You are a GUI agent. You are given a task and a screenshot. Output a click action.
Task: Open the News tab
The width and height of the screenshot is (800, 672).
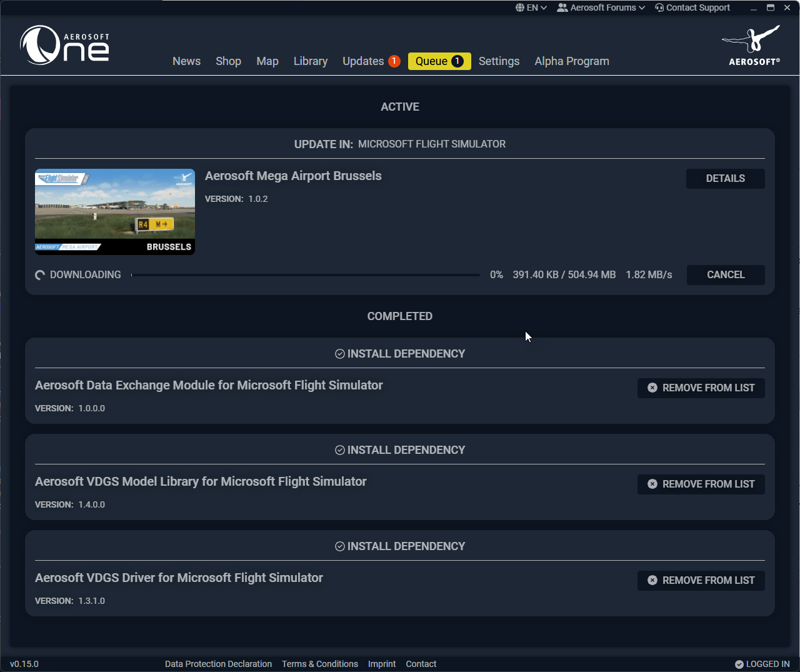[186, 61]
